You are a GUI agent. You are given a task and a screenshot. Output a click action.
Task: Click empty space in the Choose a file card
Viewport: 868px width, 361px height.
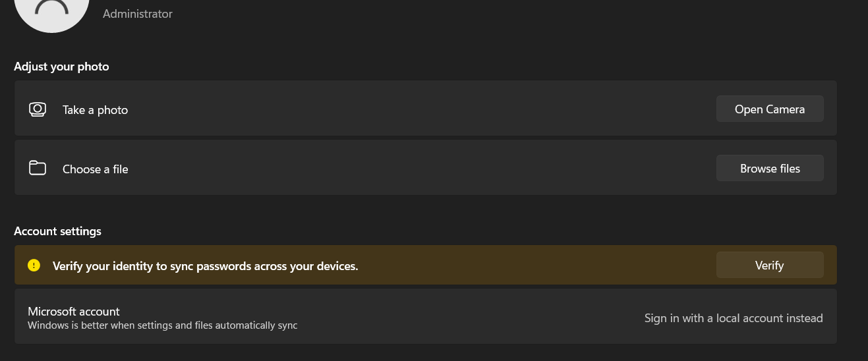(422, 168)
